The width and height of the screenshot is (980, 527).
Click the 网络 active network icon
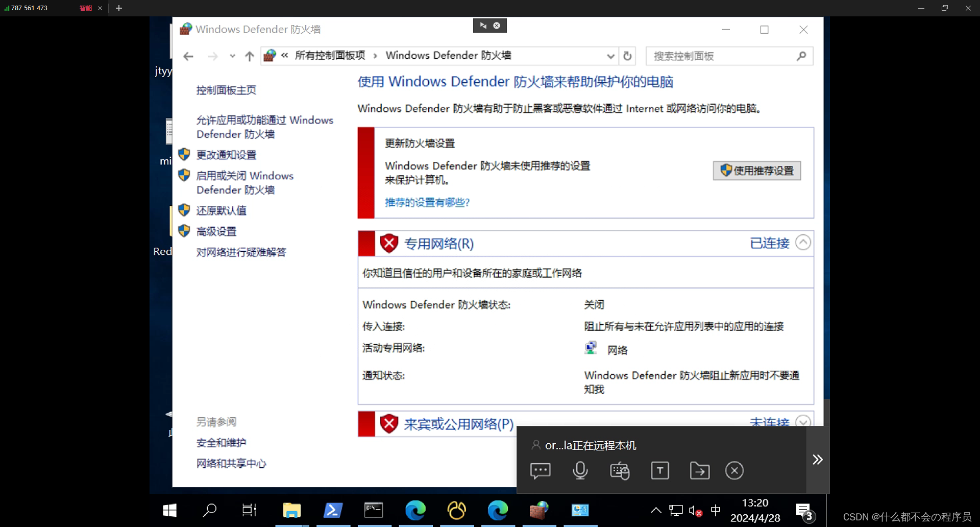click(591, 348)
